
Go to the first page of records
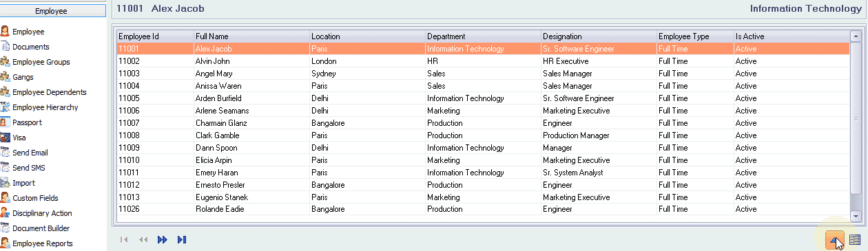(x=124, y=240)
